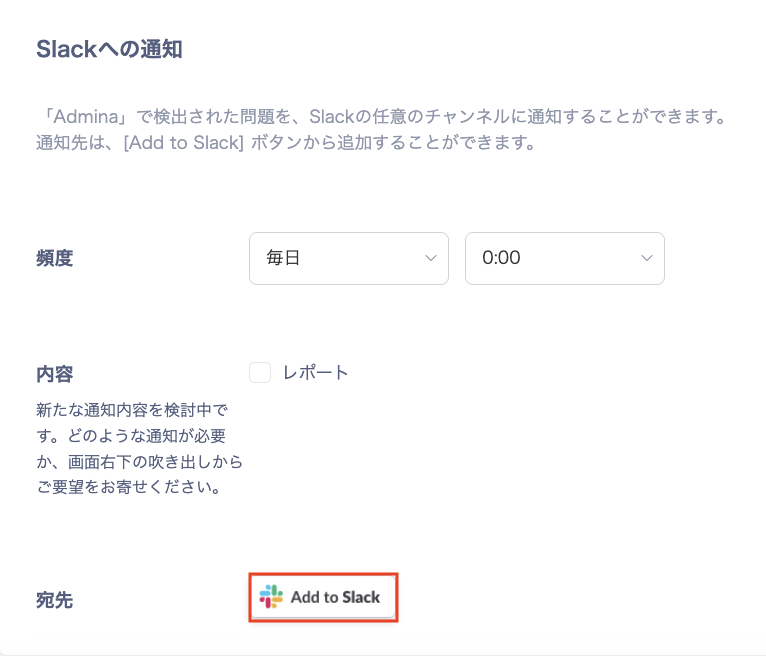Click the Slackへの通知 section heading
This screenshot has width=766, height=656.
tap(109, 49)
